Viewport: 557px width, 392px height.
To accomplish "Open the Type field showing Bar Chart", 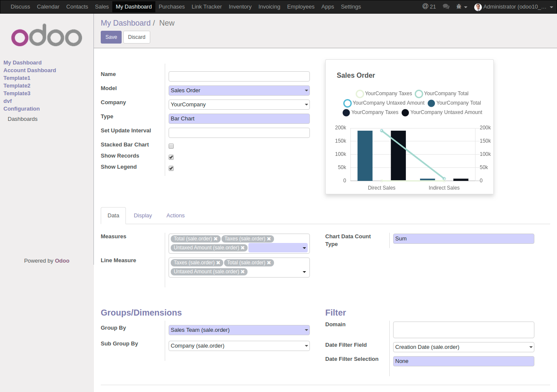I will (x=239, y=119).
